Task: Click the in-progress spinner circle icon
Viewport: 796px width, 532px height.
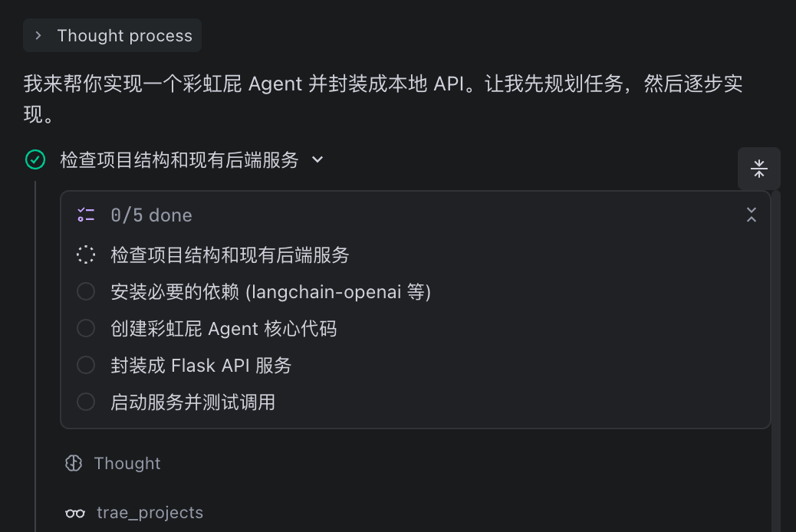Action: 86,255
